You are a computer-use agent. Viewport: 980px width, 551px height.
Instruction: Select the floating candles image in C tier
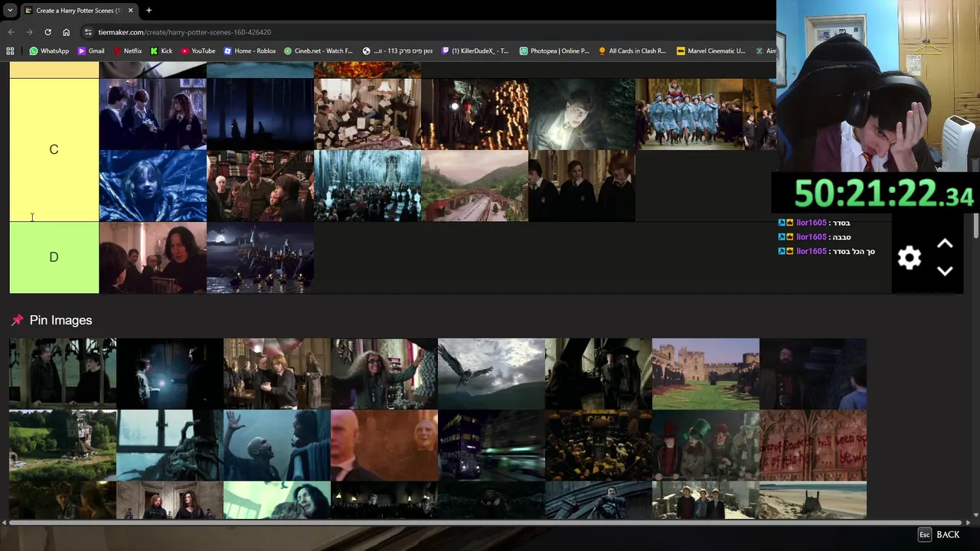pos(475,113)
